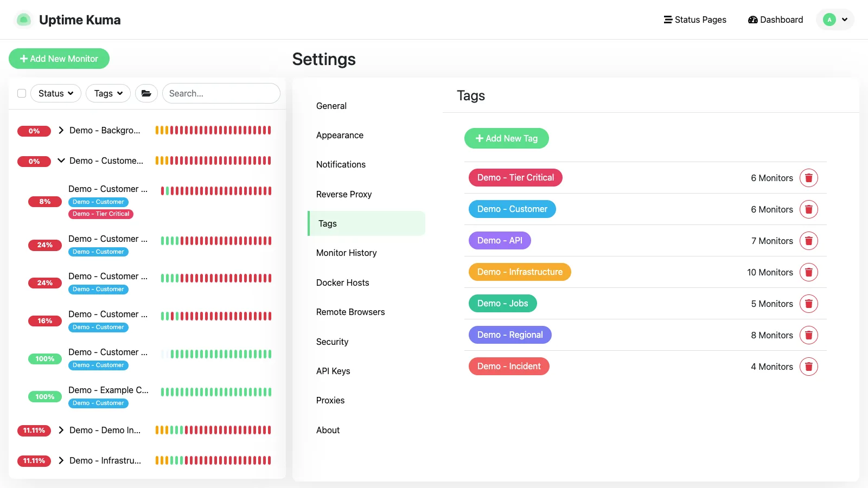Edit the purple Demo - API tag badge
Viewport: 868px width, 488px height.
click(x=500, y=240)
